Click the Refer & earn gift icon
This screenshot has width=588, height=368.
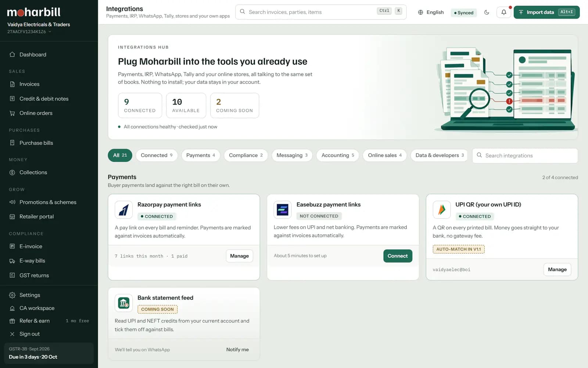tap(12, 321)
